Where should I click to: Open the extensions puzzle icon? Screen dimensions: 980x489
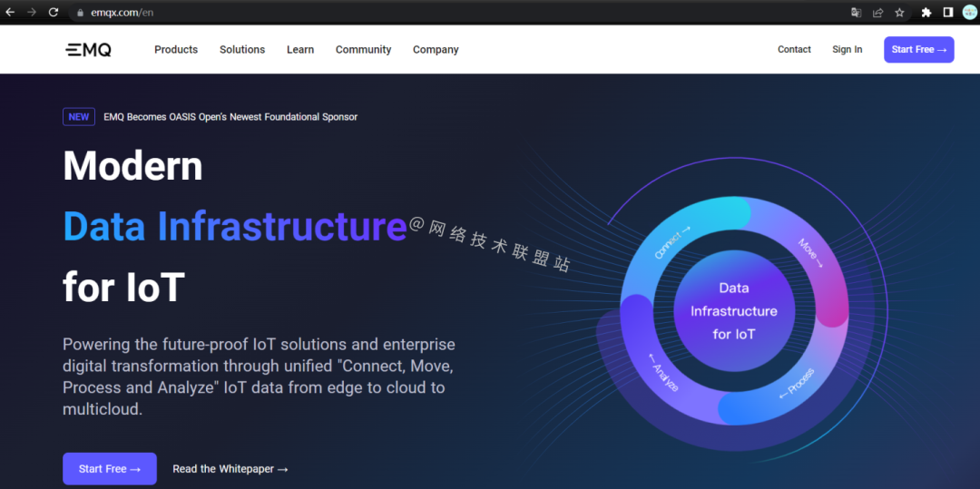[x=926, y=12]
